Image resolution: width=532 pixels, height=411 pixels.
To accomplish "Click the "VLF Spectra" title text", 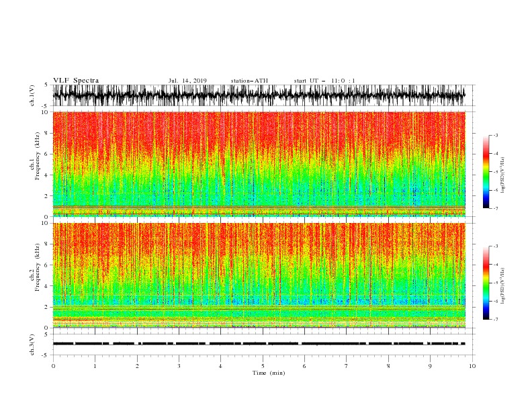I will coord(76,81).
